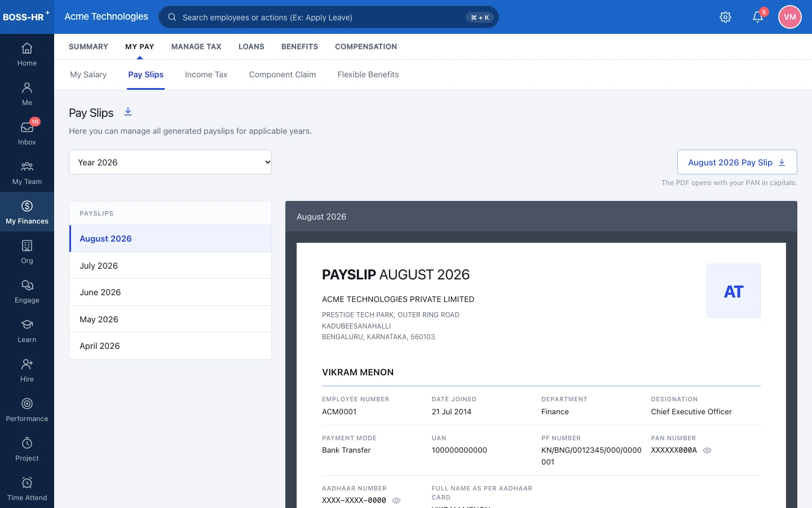
Task: Open the Loans tab
Action: [x=251, y=47]
